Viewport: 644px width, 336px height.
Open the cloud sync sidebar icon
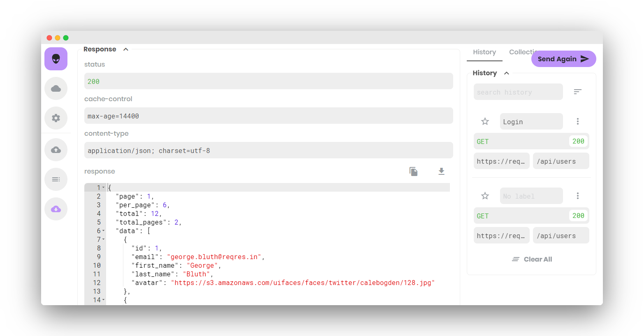56,88
